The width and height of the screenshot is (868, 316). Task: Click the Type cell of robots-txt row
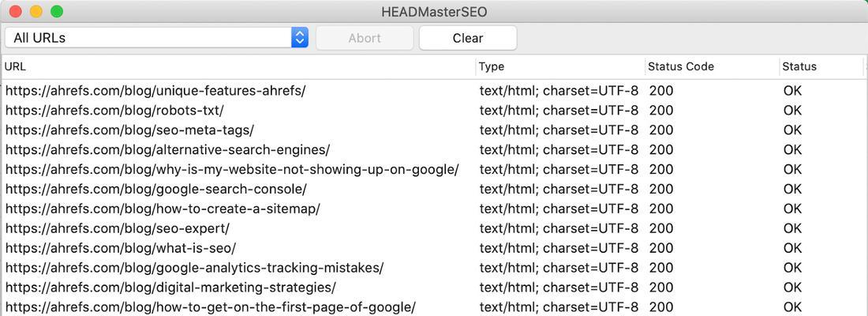click(559, 110)
